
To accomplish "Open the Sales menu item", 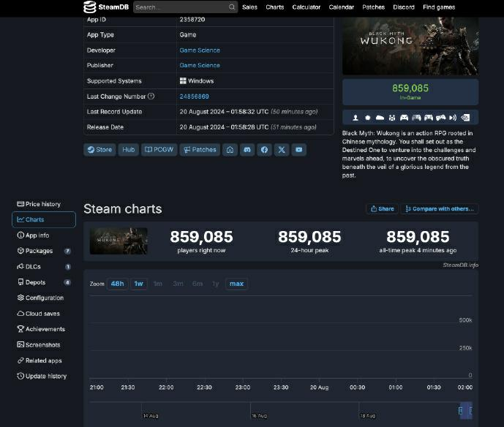I will coord(249,7).
